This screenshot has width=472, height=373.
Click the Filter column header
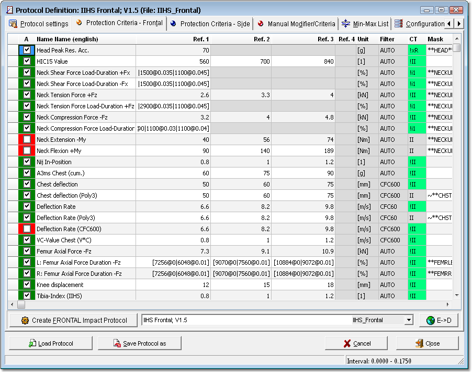pos(393,39)
